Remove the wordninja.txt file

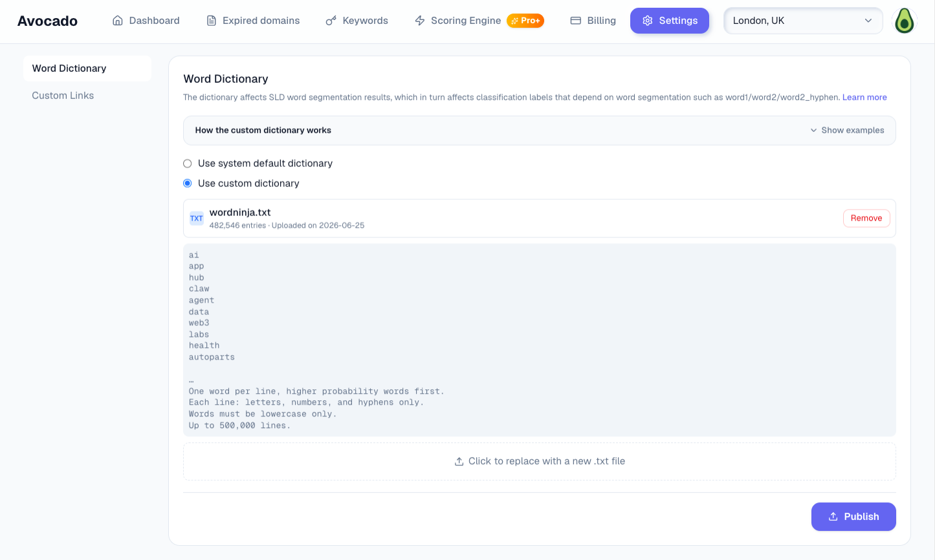pos(866,219)
